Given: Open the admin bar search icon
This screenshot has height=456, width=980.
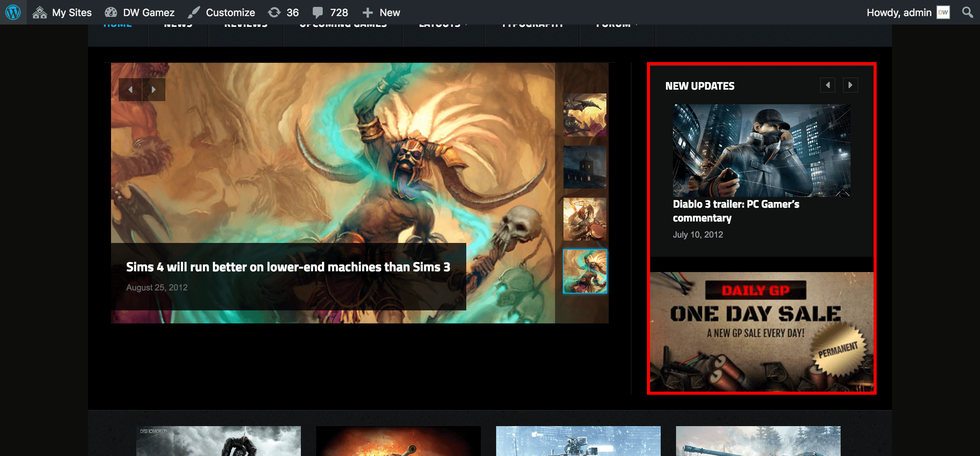Looking at the screenshot, I should [967, 12].
